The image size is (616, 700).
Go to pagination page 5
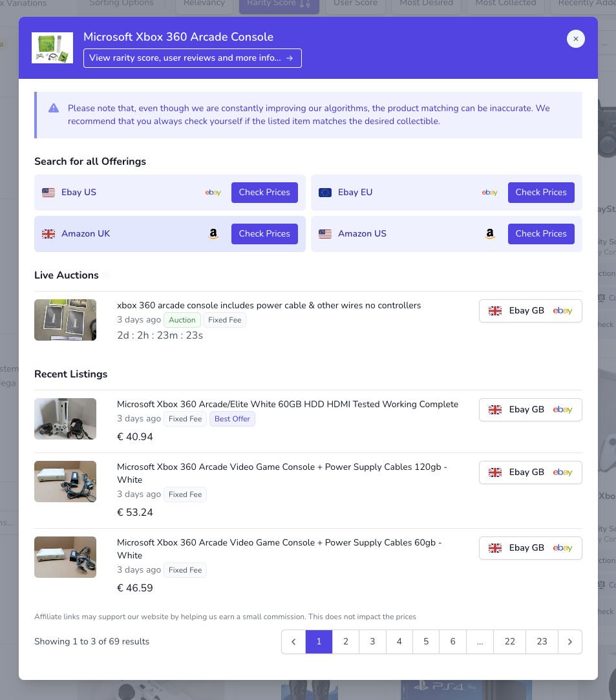(x=426, y=642)
